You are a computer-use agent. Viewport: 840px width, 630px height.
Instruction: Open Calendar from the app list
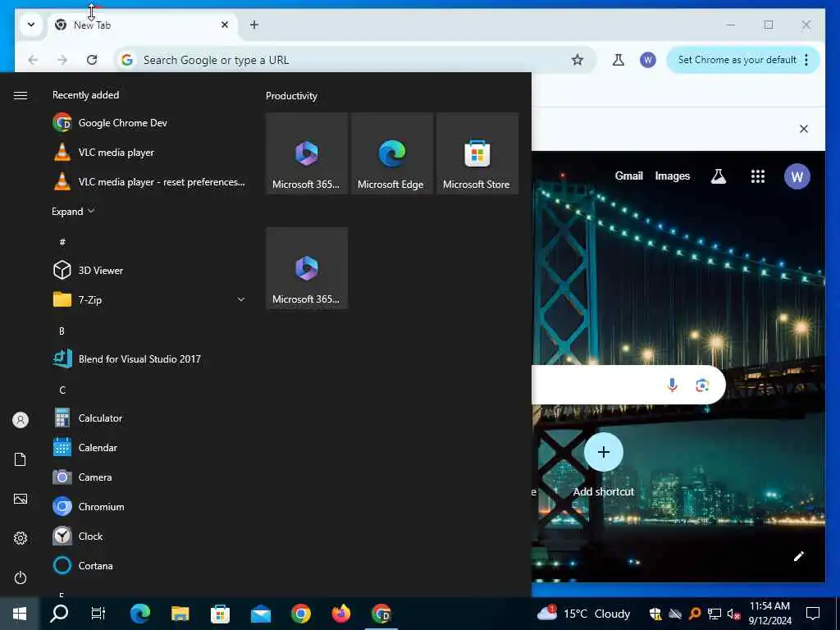pos(150,447)
